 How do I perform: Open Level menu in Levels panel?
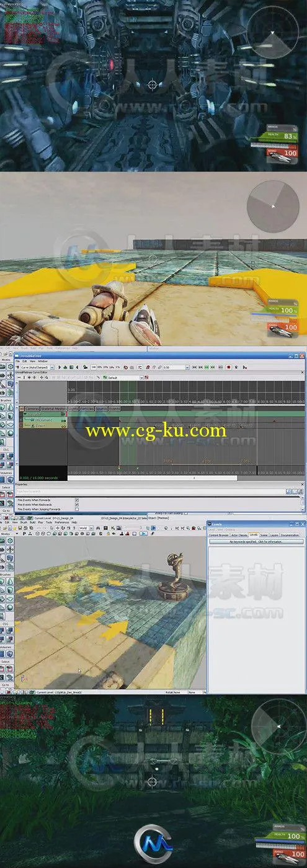(x=211, y=529)
